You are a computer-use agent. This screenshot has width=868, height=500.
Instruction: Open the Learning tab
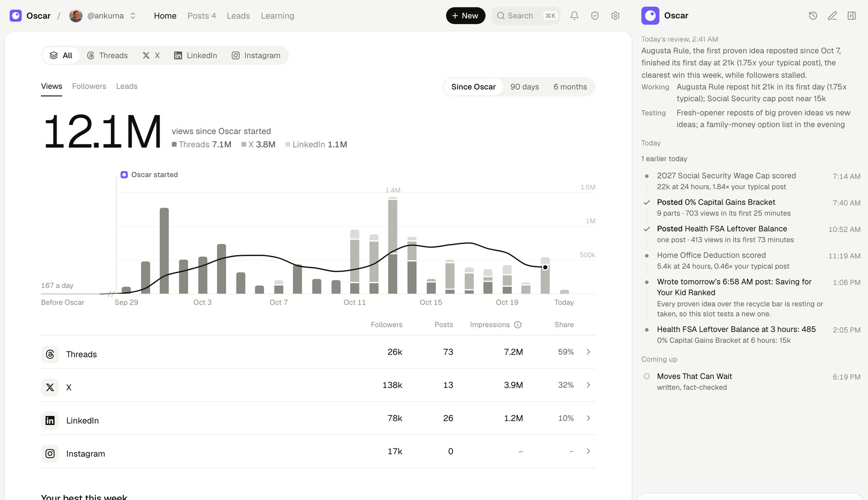(277, 16)
